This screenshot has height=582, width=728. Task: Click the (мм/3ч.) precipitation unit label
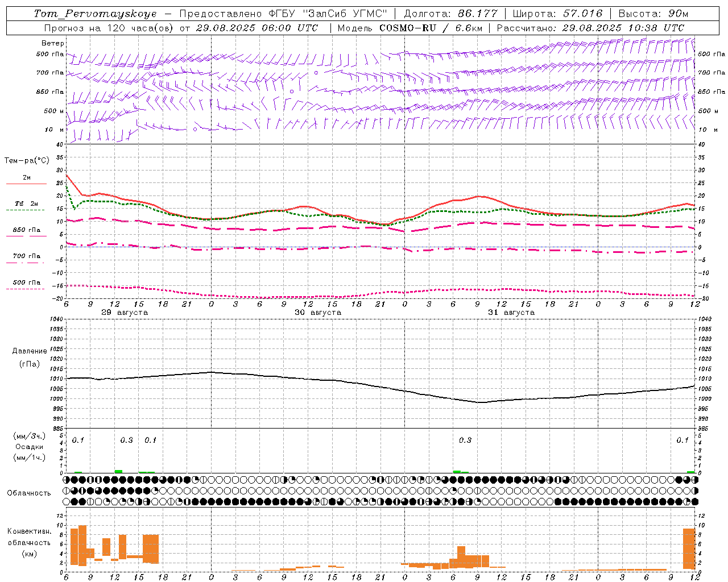click(x=30, y=436)
